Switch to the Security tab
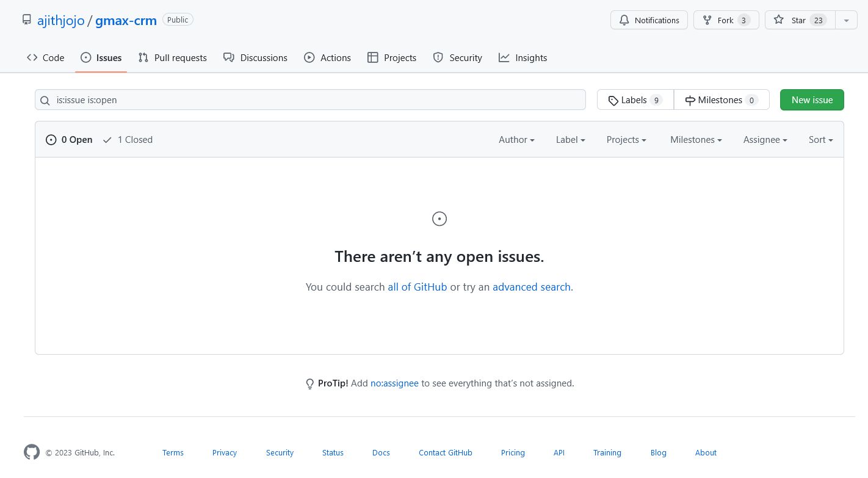 [457, 58]
